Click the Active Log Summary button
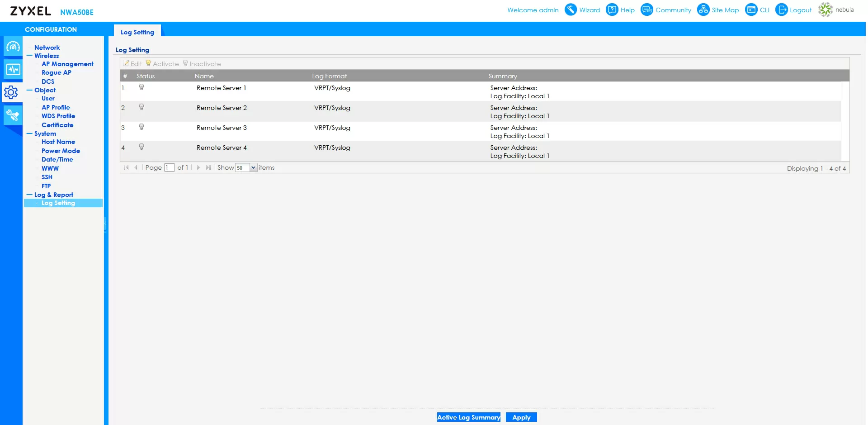 (468, 417)
